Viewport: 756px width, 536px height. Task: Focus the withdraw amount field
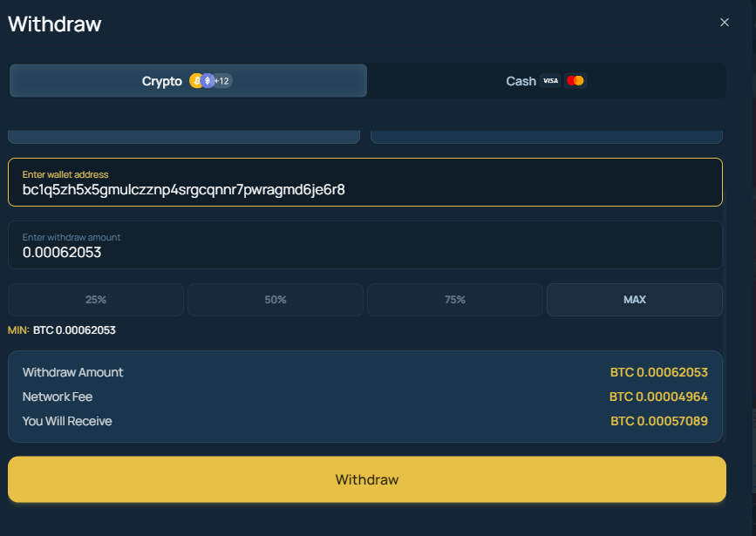365,245
